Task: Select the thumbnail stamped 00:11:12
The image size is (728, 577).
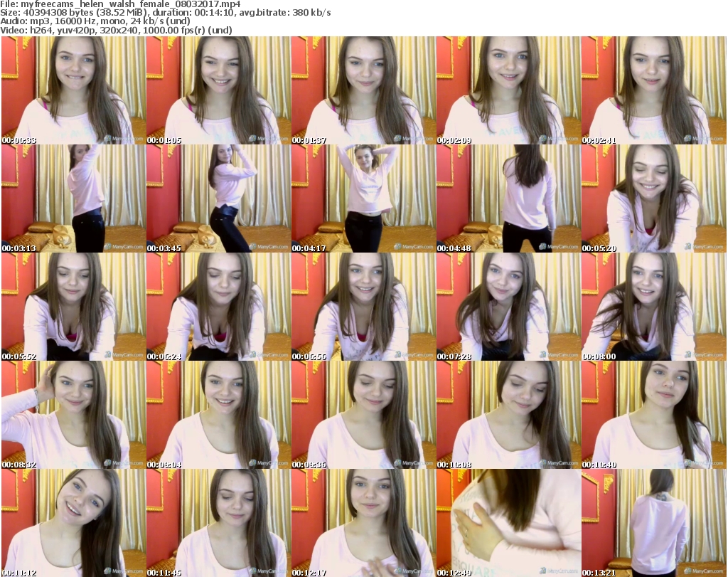Action: click(x=73, y=523)
